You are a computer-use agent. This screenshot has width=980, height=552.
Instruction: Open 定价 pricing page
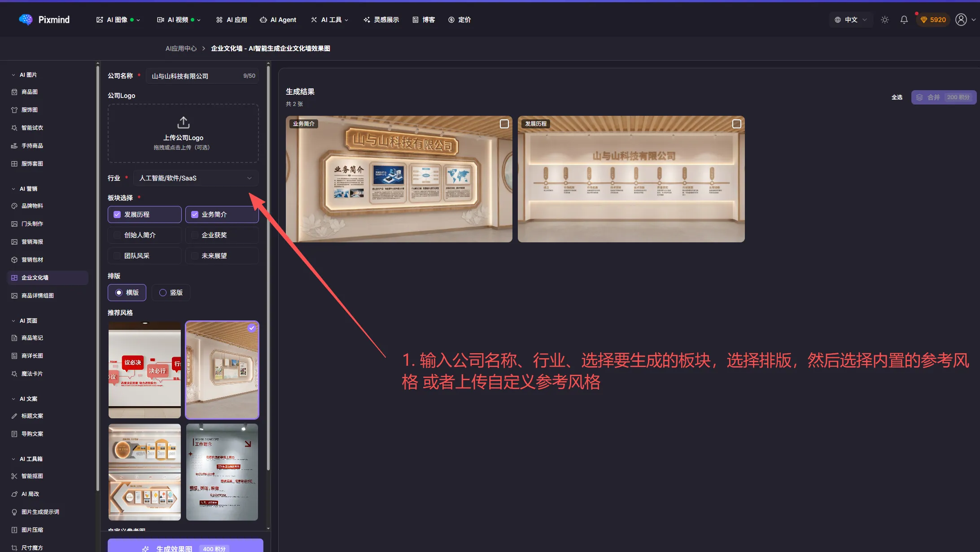[x=459, y=20]
